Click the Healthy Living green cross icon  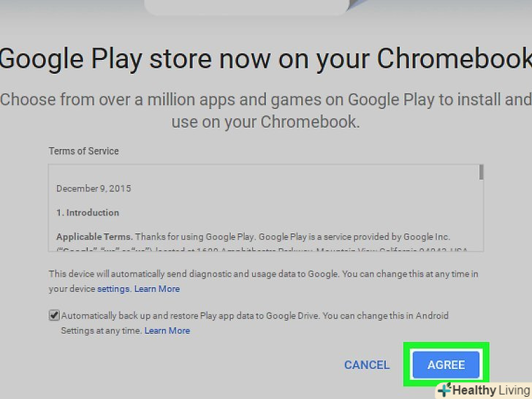[444, 390]
